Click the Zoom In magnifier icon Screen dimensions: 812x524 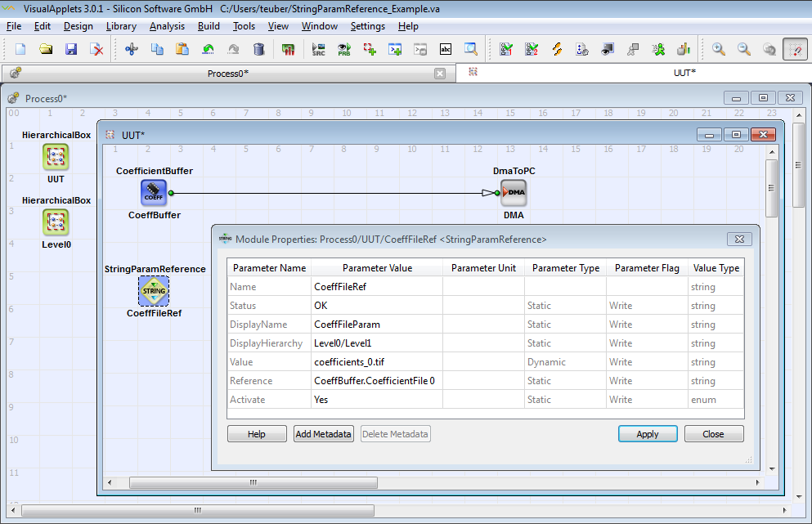click(719, 49)
